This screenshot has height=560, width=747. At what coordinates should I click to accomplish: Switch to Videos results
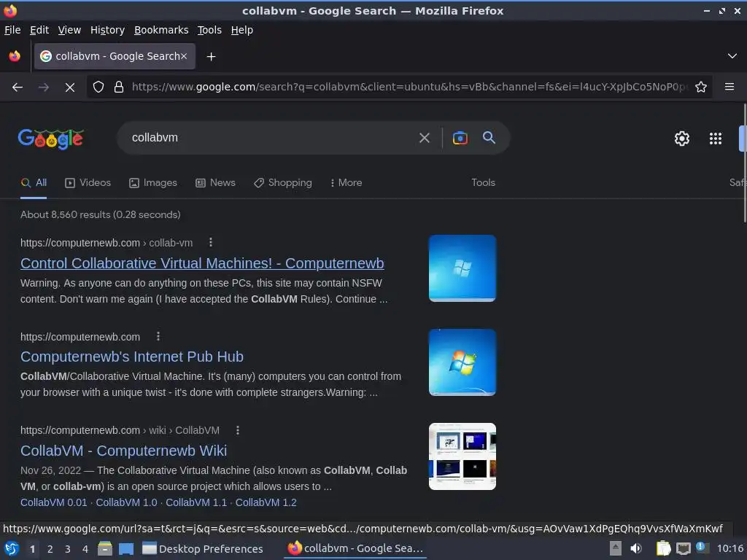click(x=88, y=183)
